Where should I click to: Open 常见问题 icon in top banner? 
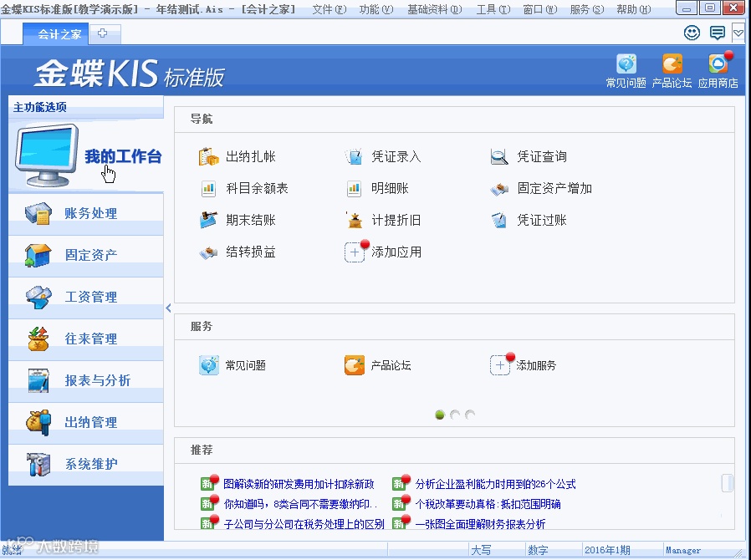pyautogui.click(x=626, y=64)
